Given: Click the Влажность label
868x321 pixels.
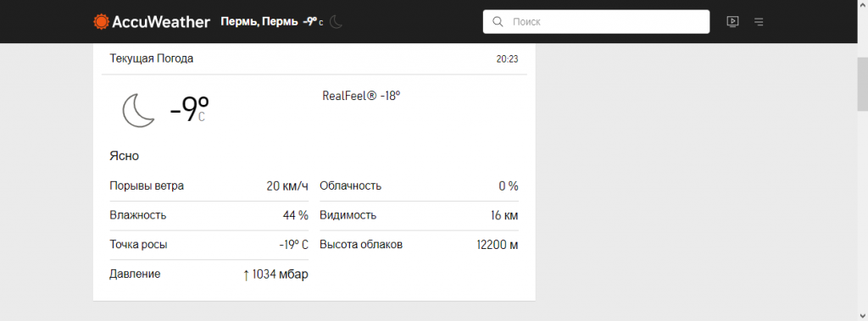Looking at the screenshot, I should click(138, 215).
